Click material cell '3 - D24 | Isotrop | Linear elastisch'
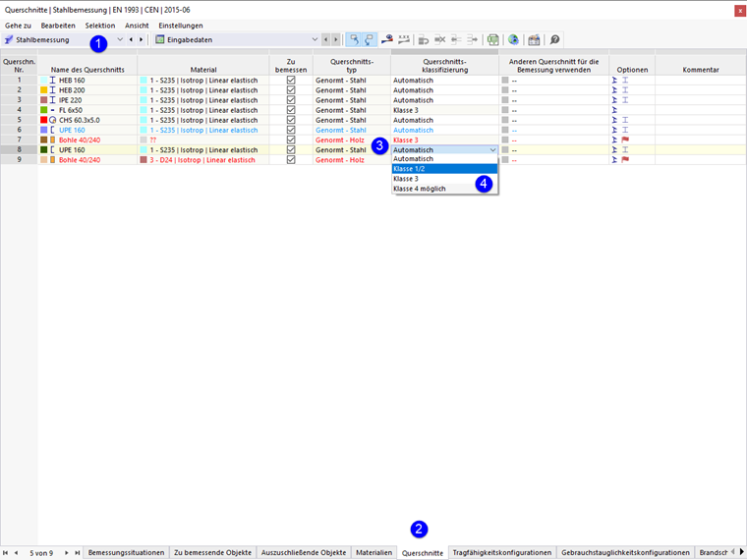 point(202,160)
